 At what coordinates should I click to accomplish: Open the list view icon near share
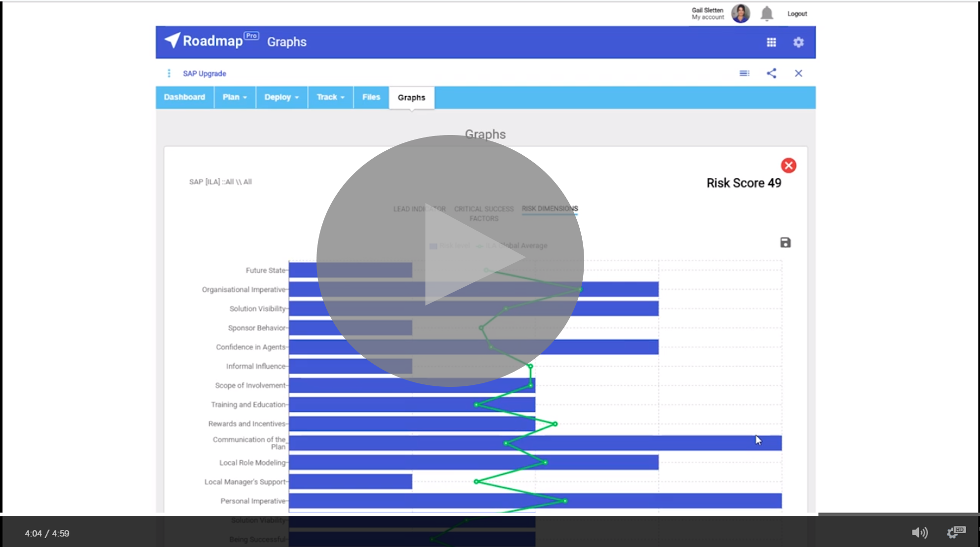[744, 73]
